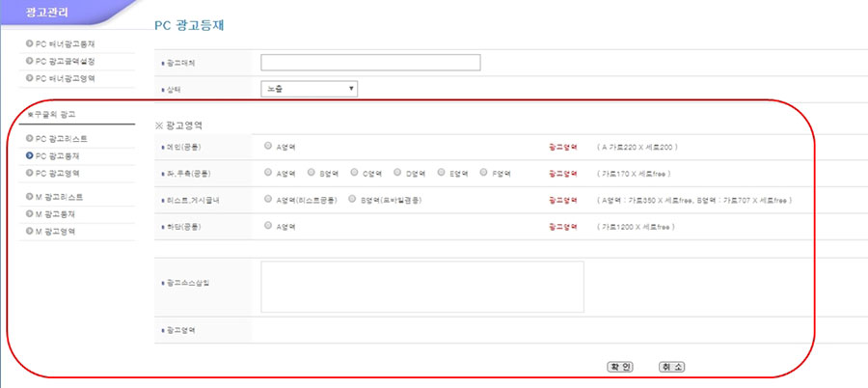Select C영역 radio in 좌,우측(공통) row
The image size is (868, 388).
(x=354, y=173)
